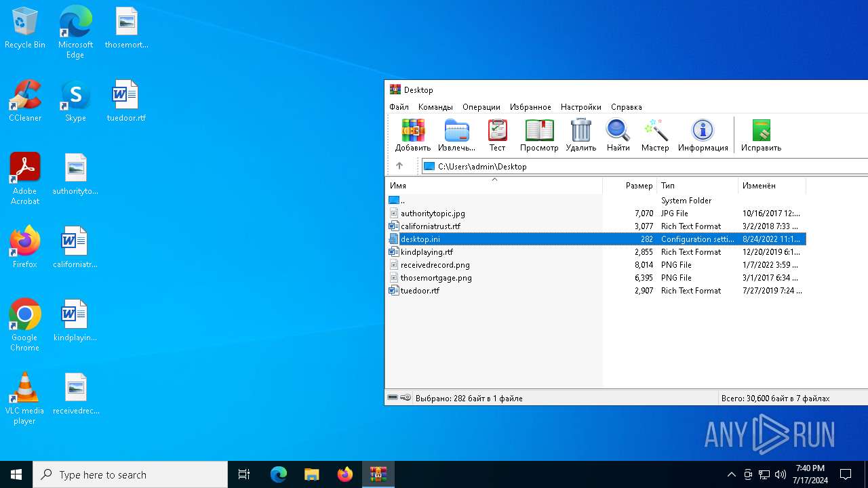Open Google Chrome desktop shortcut

coord(25,325)
